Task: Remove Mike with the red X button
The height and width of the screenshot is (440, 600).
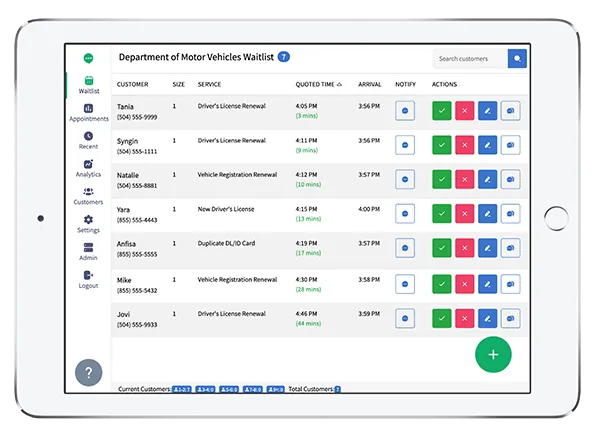Action: tap(465, 284)
